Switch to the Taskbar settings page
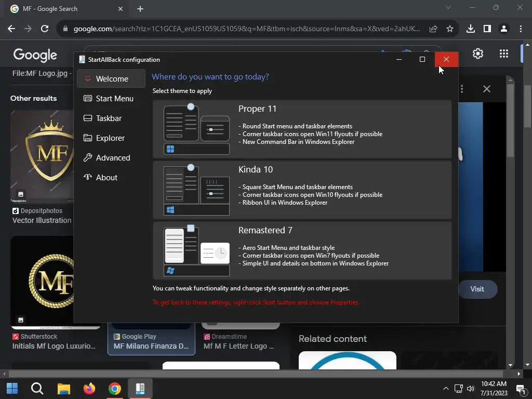The height and width of the screenshot is (399, 532). 111,118
